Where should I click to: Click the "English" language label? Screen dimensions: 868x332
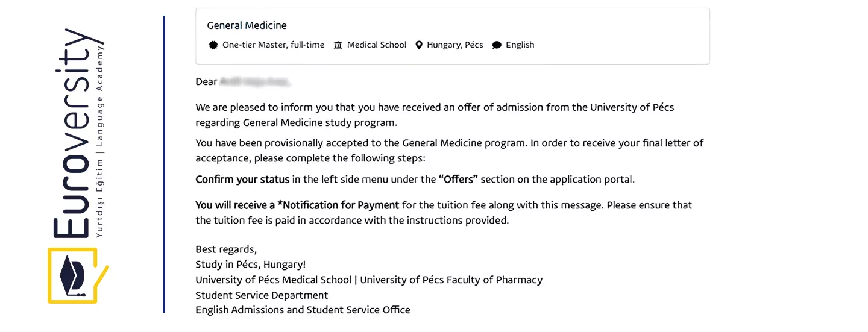(520, 45)
